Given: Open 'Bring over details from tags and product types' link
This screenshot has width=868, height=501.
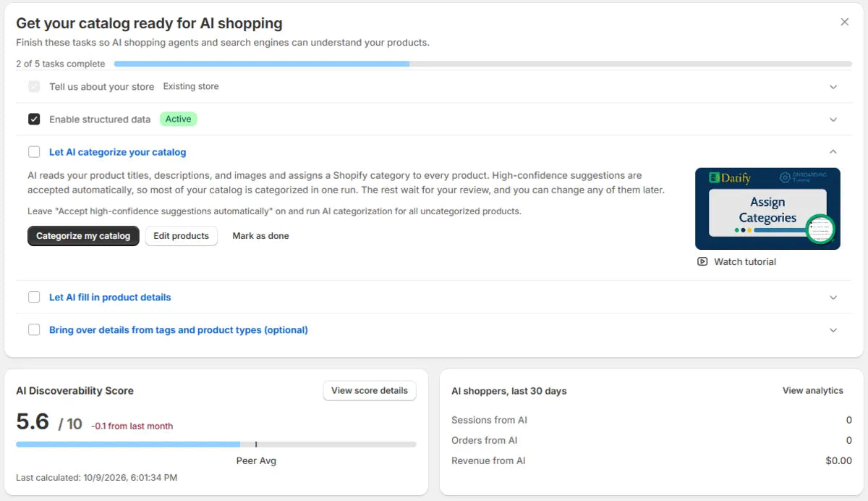Looking at the screenshot, I should 179,329.
